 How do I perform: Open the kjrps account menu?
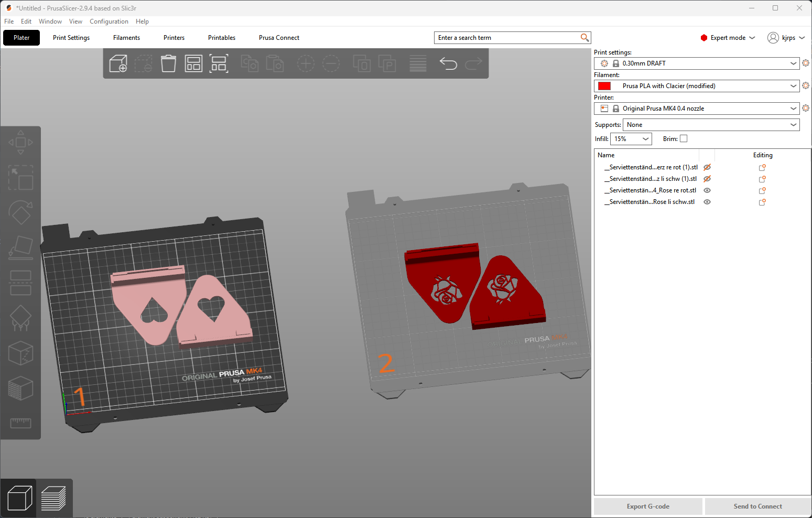click(786, 38)
